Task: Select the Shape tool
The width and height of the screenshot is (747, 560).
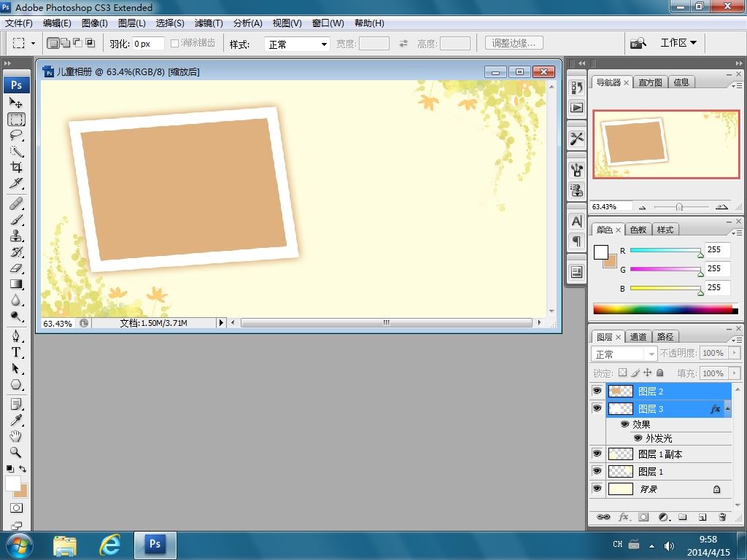Action: coord(16,384)
